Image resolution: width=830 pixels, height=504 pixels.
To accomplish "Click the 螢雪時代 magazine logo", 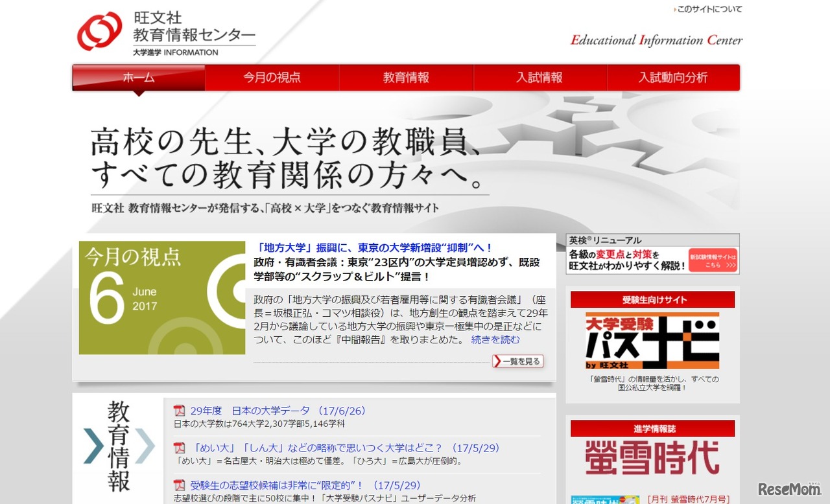I will click(x=651, y=457).
